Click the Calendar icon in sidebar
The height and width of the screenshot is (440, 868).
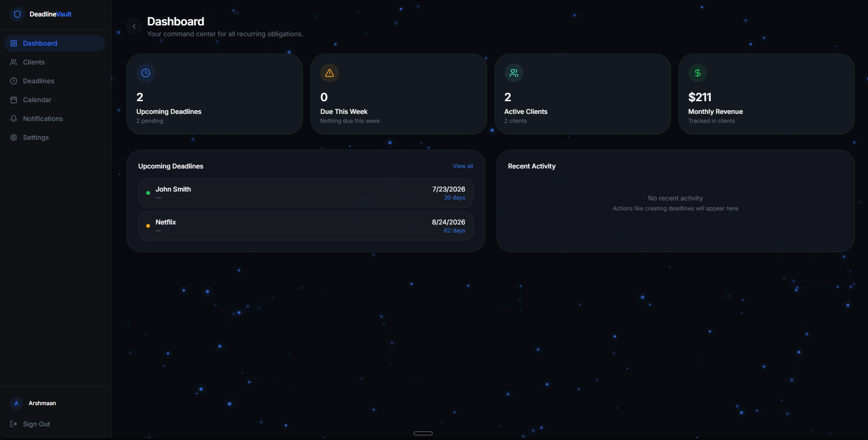[x=14, y=100]
